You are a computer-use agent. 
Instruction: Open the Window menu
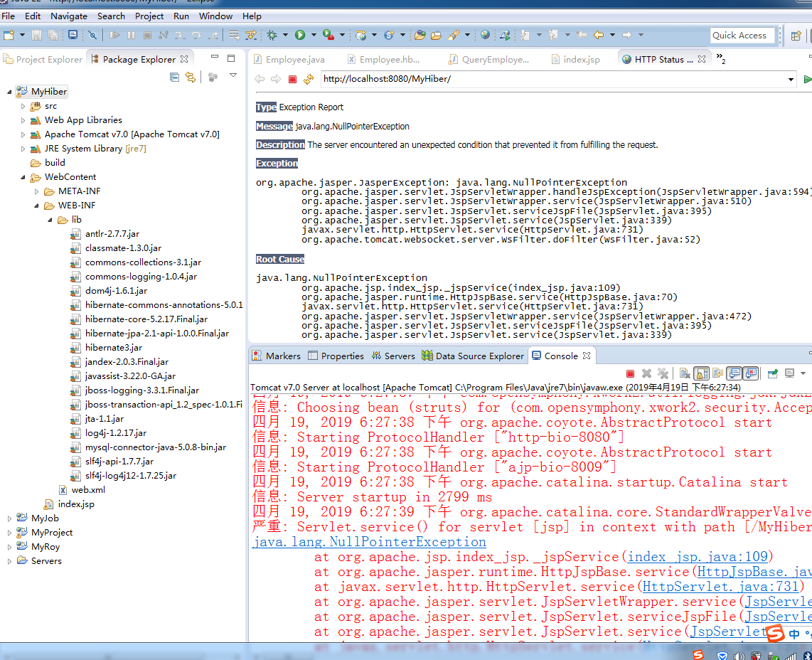[x=215, y=16]
